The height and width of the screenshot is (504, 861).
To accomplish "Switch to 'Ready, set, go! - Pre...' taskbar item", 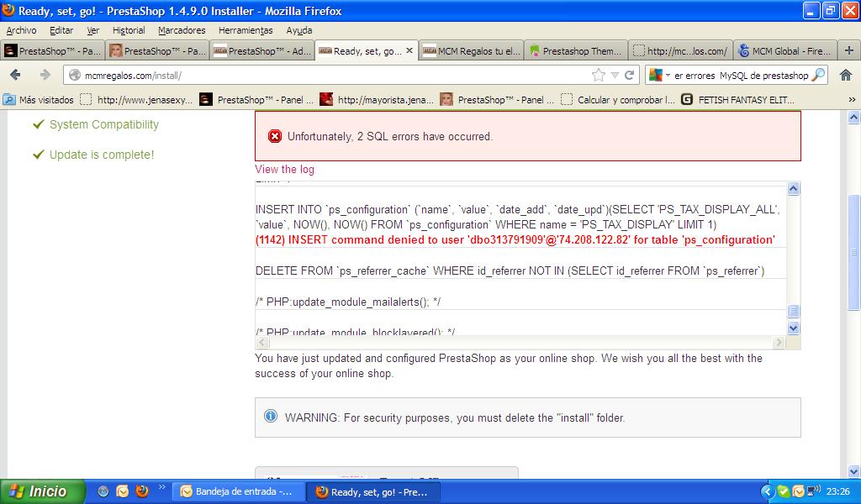I will point(373,491).
